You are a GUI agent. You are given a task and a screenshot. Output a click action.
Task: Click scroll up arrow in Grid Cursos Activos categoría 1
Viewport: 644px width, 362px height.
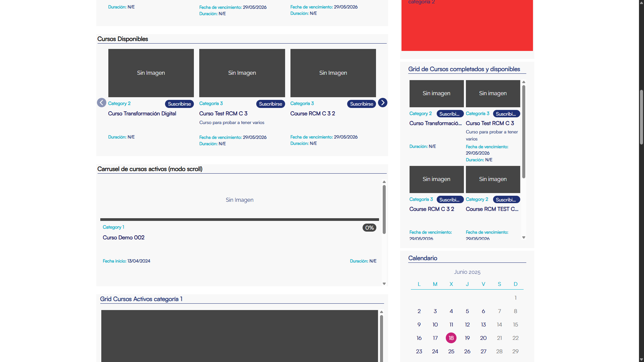point(381,312)
